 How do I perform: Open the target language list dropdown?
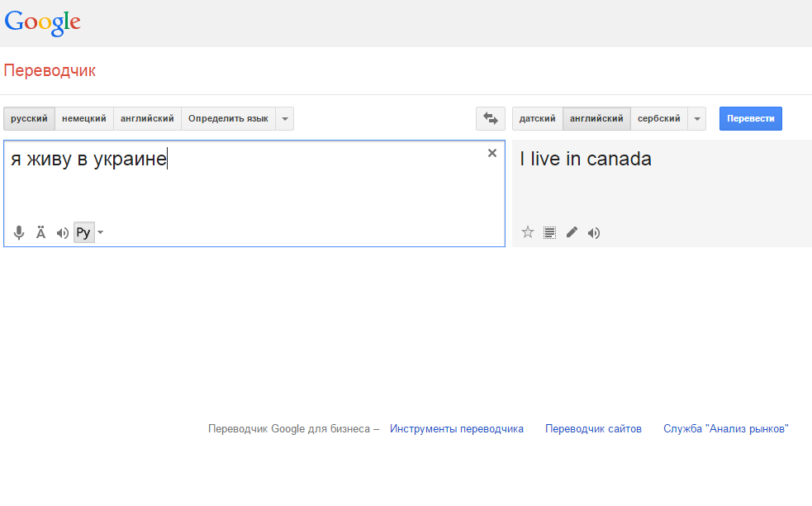point(697,119)
